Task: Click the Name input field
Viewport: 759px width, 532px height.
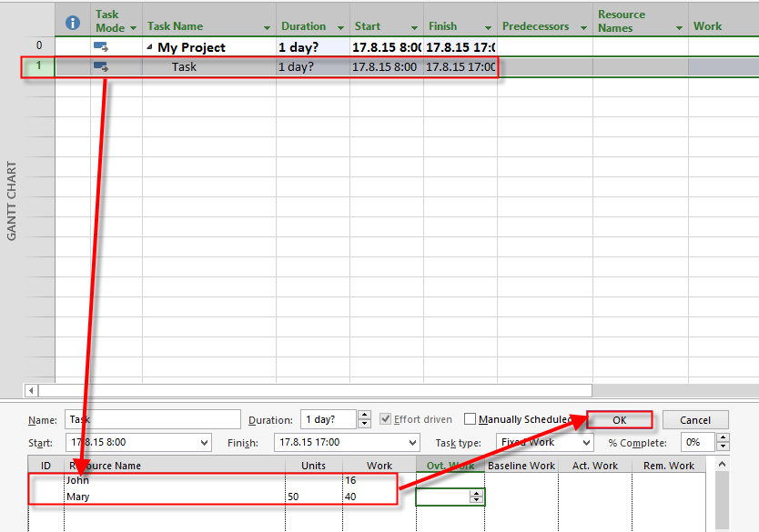Action: pyautogui.click(x=152, y=419)
